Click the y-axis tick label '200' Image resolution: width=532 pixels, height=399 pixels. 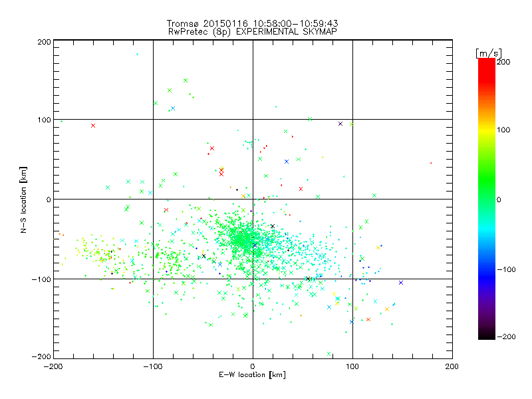(x=44, y=42)
